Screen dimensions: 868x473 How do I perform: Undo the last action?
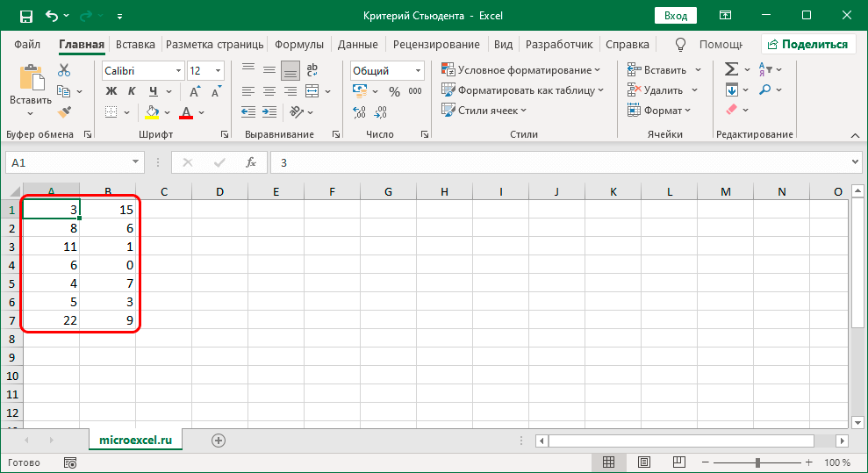coord(52,16)
